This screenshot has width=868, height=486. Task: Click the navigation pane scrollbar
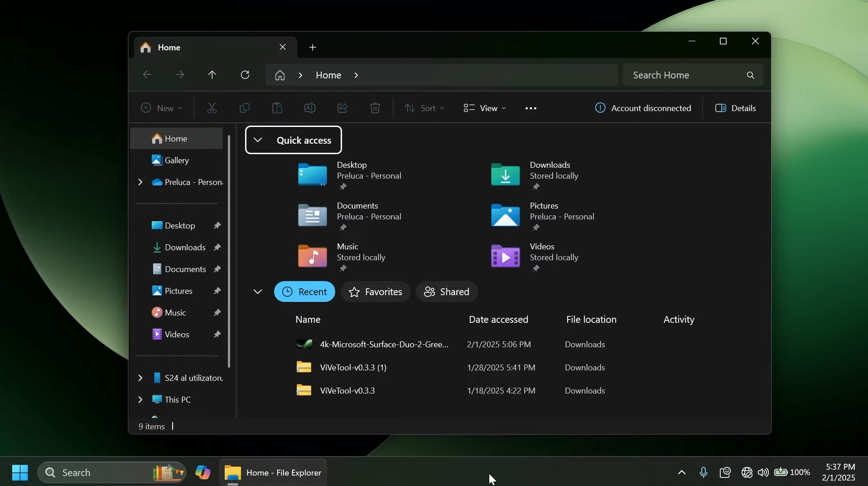coord(229,251)
